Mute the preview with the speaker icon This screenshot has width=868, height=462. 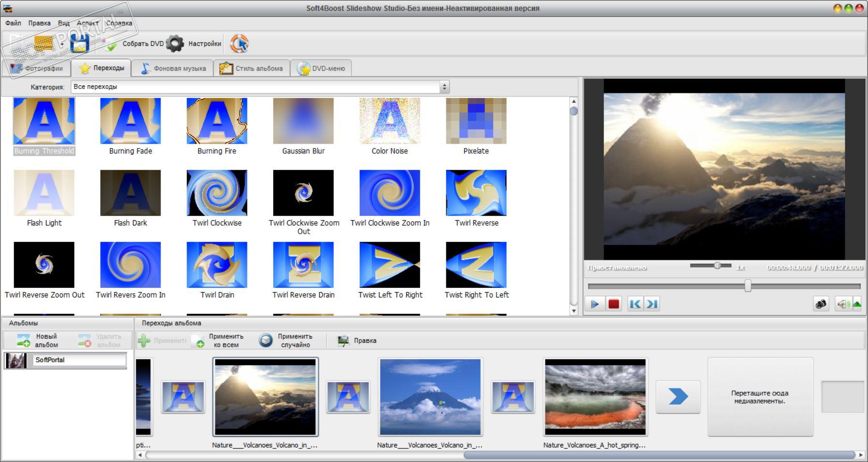click(843, 304)
